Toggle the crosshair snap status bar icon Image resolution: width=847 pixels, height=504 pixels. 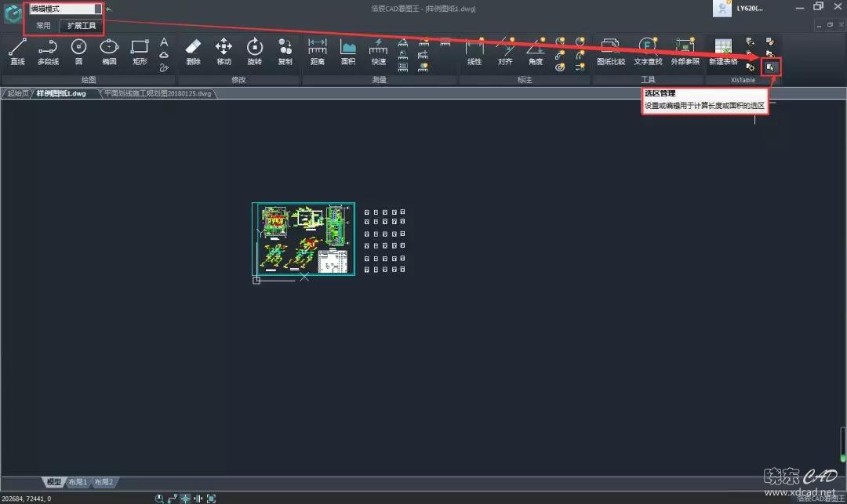point(186,499)
